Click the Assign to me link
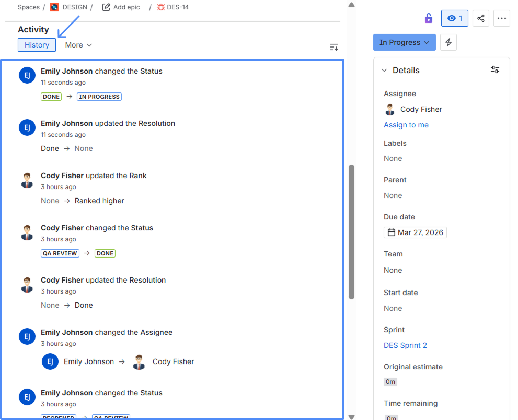Viewport: 518px width, 420px height. [406, 125]
